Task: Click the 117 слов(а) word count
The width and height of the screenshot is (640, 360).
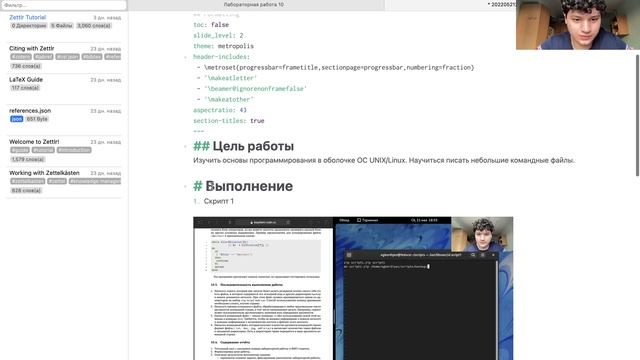Action: pos(25,88)
